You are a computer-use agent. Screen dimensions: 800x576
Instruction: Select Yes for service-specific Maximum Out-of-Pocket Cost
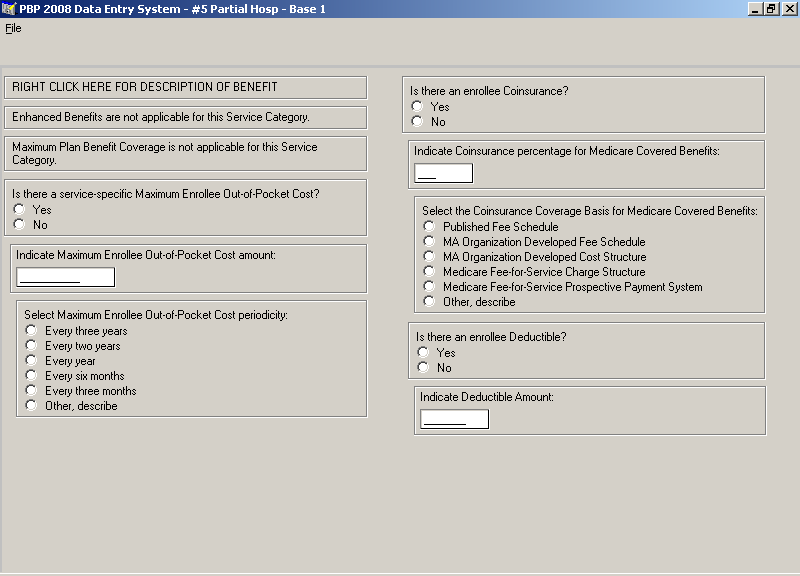pos(19,209)
